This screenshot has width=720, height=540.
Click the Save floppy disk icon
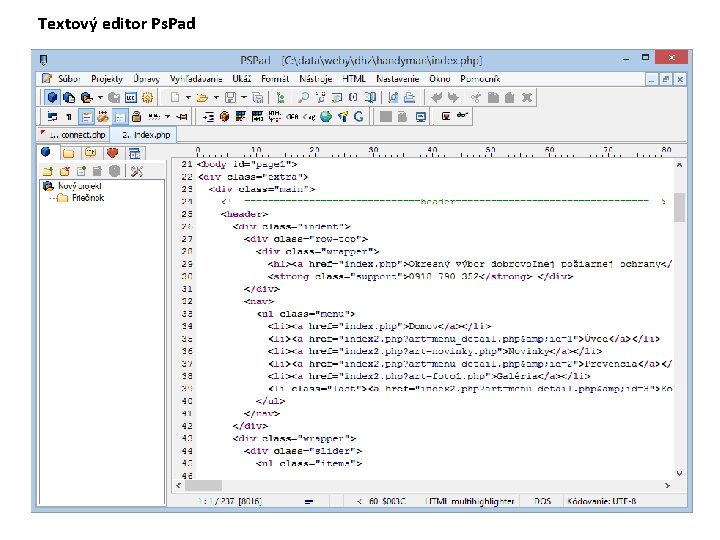click(231, 97)
